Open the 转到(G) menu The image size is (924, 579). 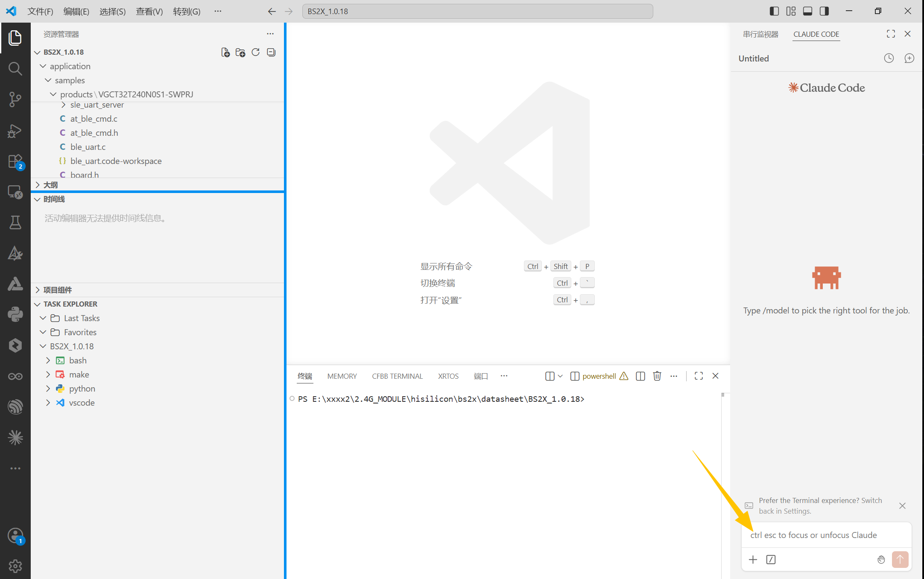187,11
